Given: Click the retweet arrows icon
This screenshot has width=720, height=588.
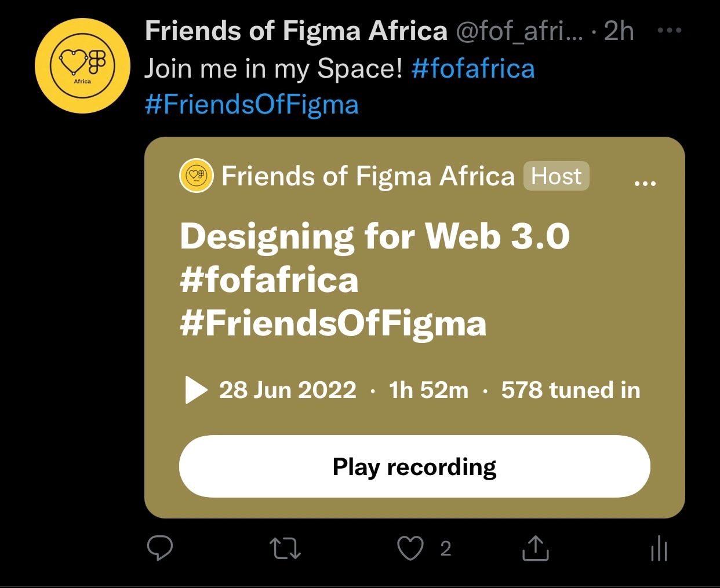Looking at the screenshot, I should [285, 547].
